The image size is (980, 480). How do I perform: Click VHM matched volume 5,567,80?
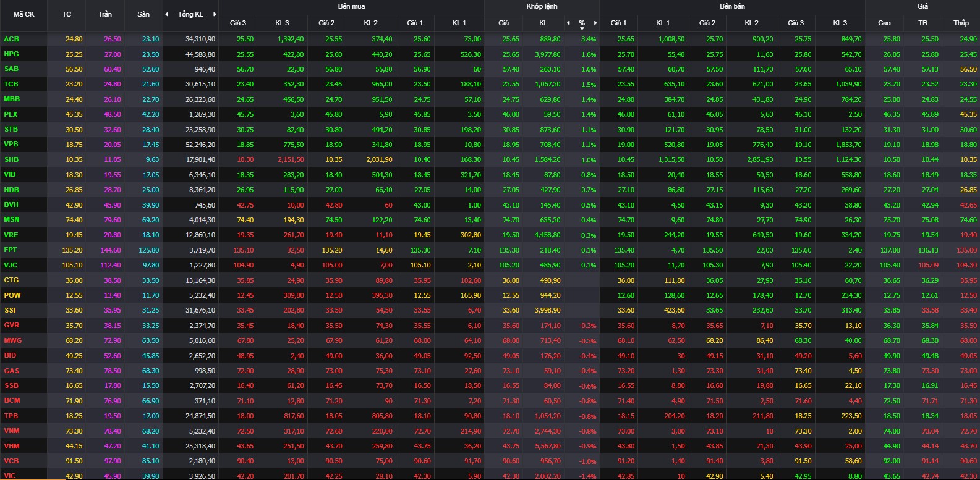[545, 446]
